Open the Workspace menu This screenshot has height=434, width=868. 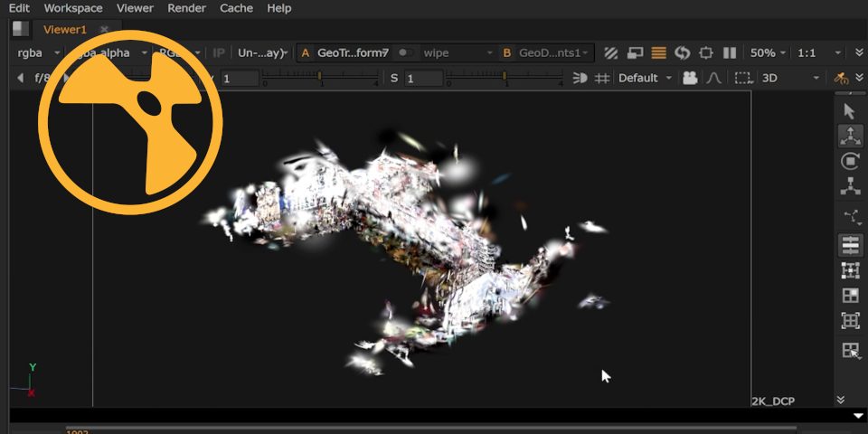coord(73,8)
